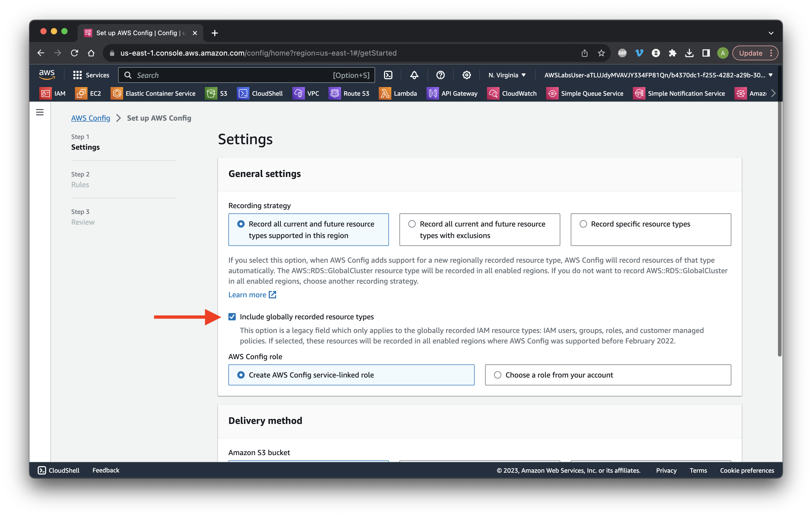
Task: Open the browser share icon
Action: (x=584, y=53)
